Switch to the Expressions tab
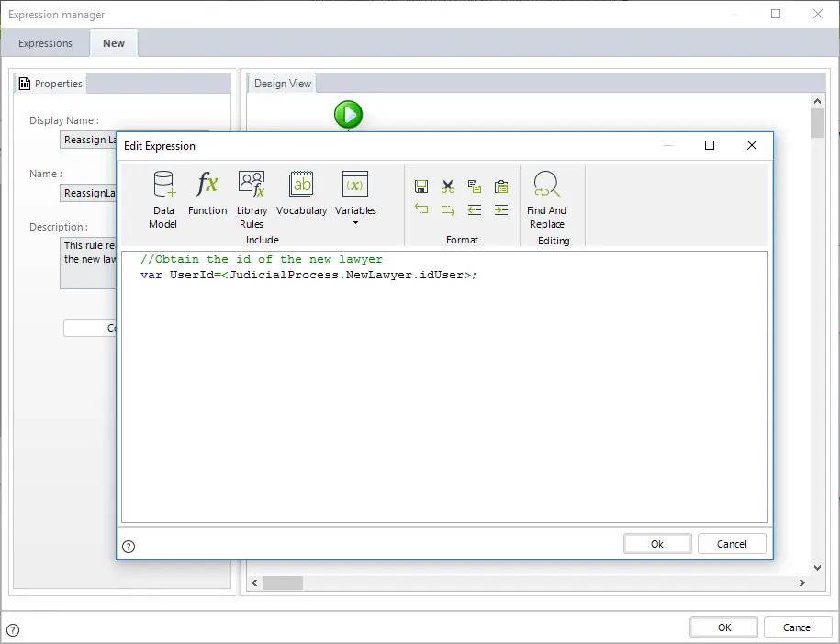Viewport: 840px width, 644px height. click(x=45, y=43)
